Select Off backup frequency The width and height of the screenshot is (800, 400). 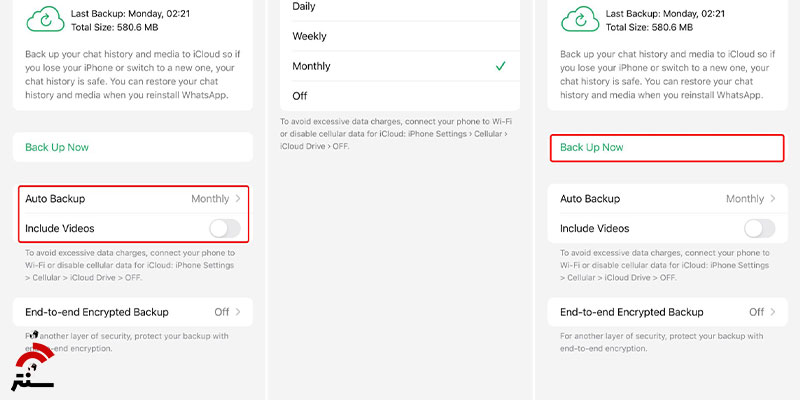(400, 96)
